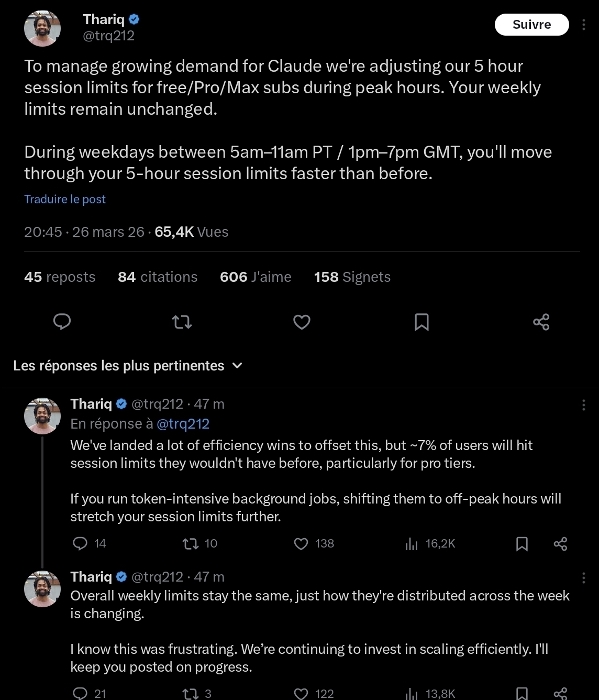
Task: Like the main post with heart icon
Action: click(302, 322)
